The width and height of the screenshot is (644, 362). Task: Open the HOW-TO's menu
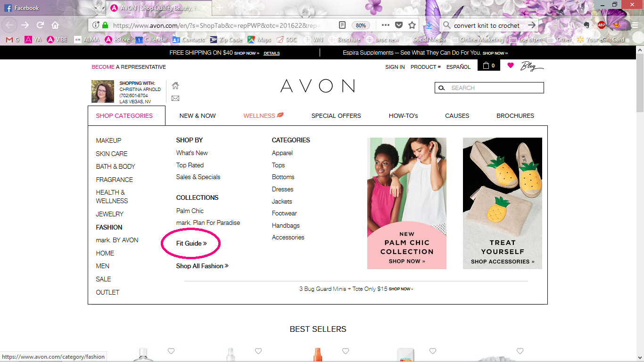click(x=404, y=115)
